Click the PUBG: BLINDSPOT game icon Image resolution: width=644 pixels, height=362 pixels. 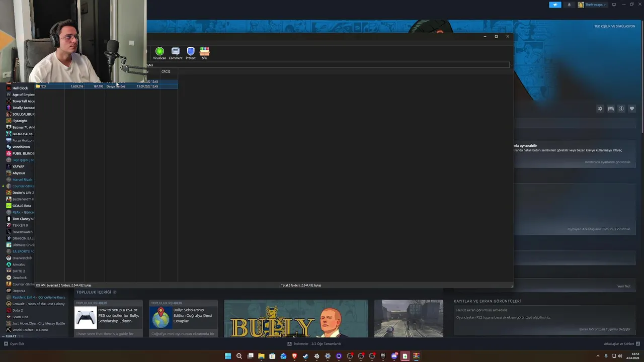click(x=9, y=153)
